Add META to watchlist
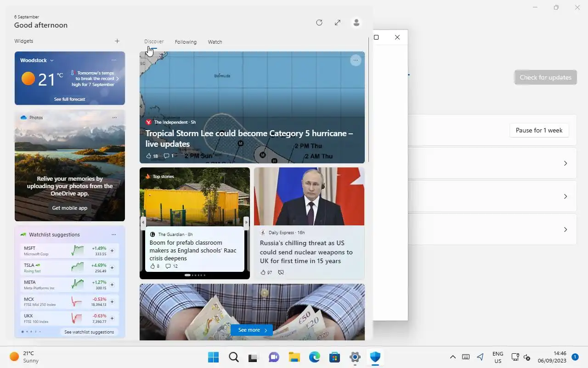588x368 pixels. pyautogui.click(x=112, y=285)
